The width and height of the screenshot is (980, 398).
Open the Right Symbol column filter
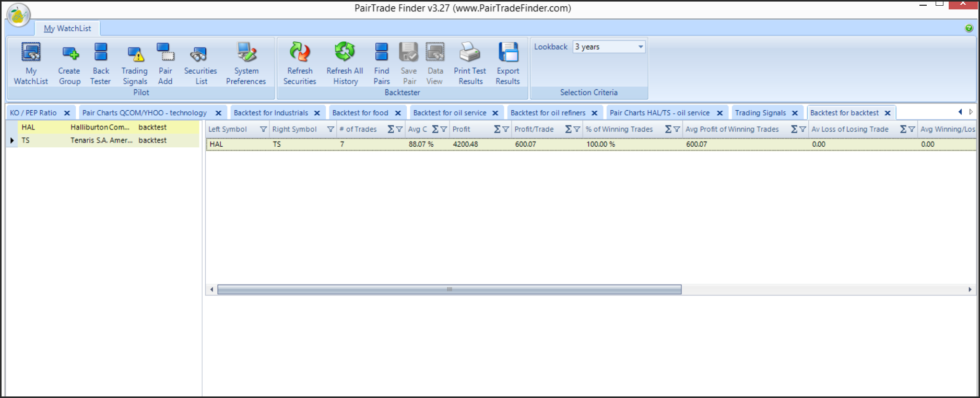(x=330, y=130)
